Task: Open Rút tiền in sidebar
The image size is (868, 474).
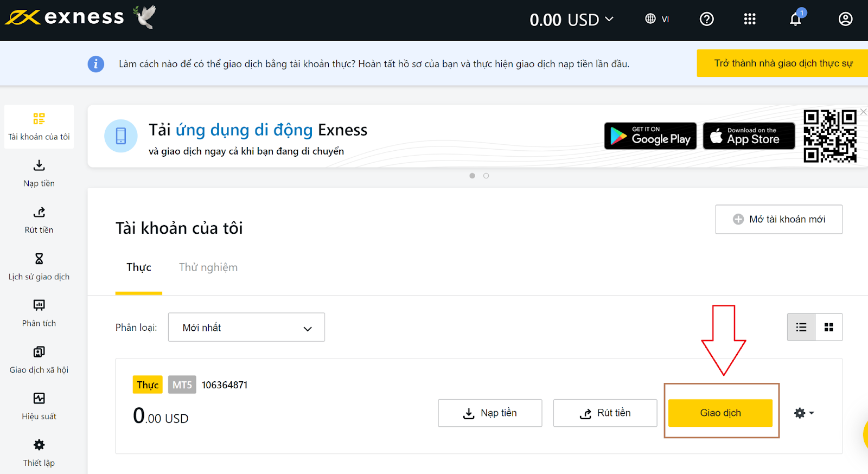Action: coord(39,220)
